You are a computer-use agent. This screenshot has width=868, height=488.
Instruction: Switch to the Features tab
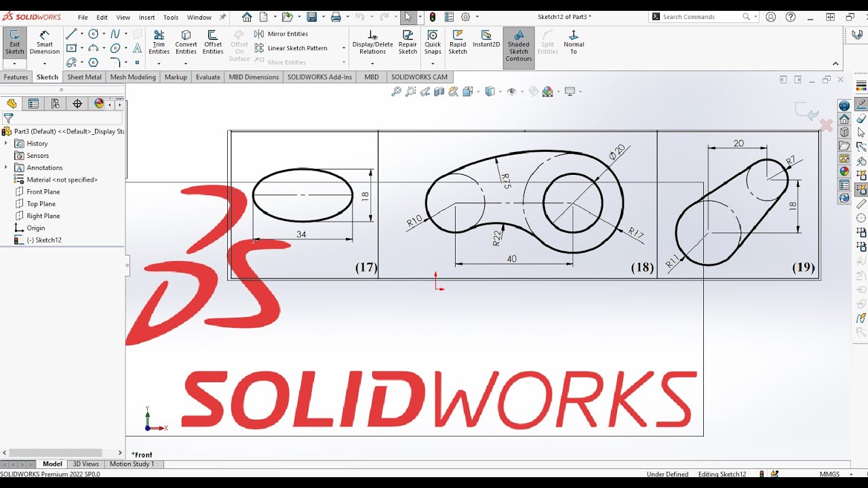[16, 77]
